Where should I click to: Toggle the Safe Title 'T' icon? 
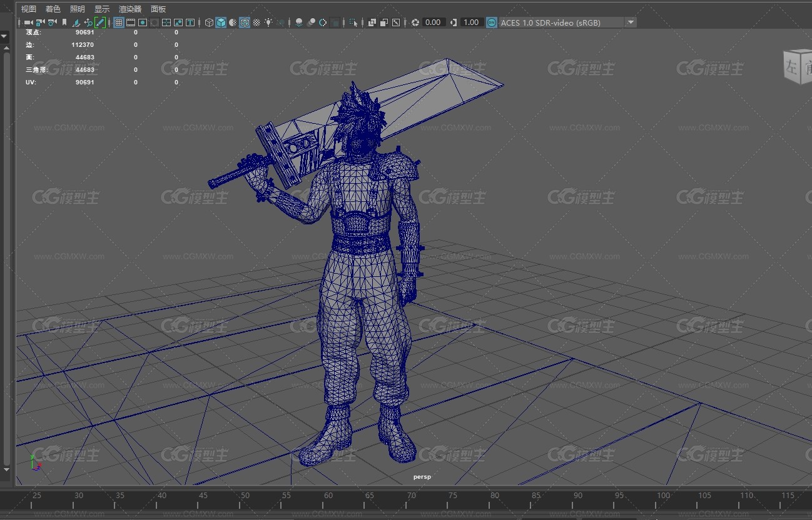point(190,22)
